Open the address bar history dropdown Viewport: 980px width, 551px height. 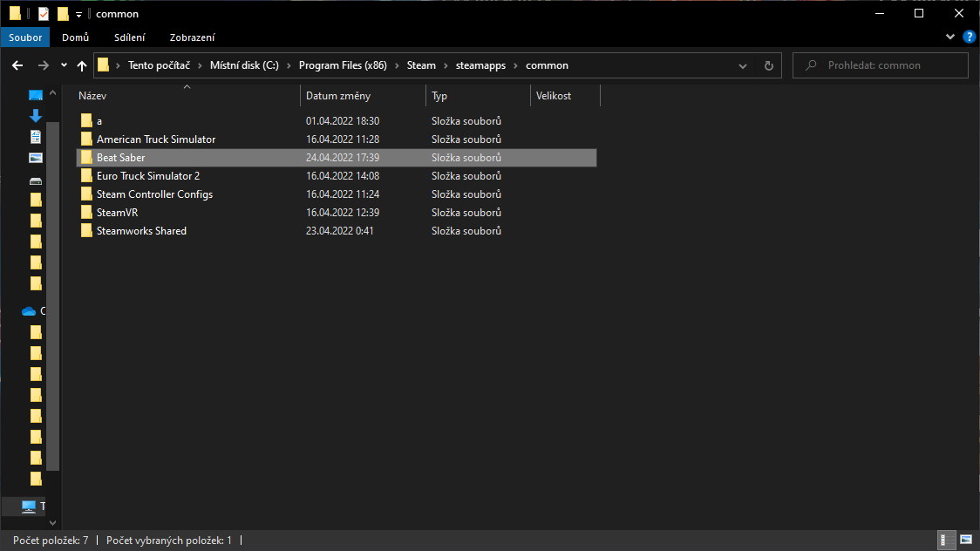click(x=743, y=66)
